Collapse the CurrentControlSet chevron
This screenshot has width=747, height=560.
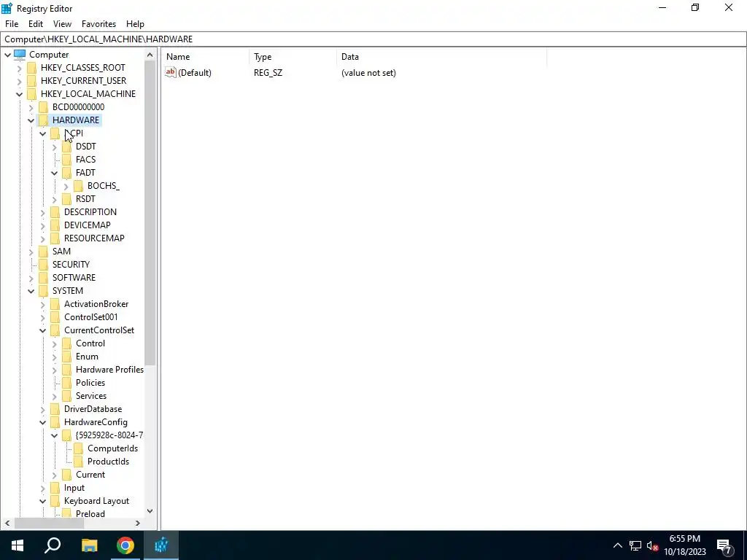point(43,330)
